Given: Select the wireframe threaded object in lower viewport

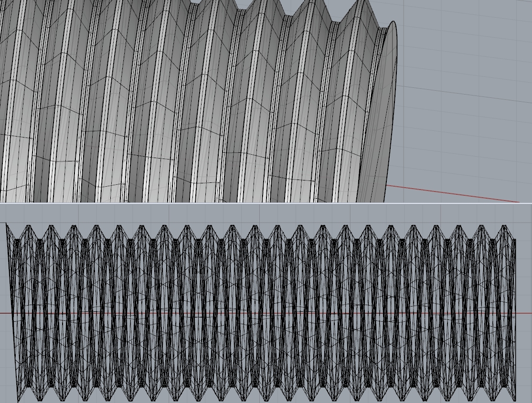Looking at the screenshot, I should [261, 313].
